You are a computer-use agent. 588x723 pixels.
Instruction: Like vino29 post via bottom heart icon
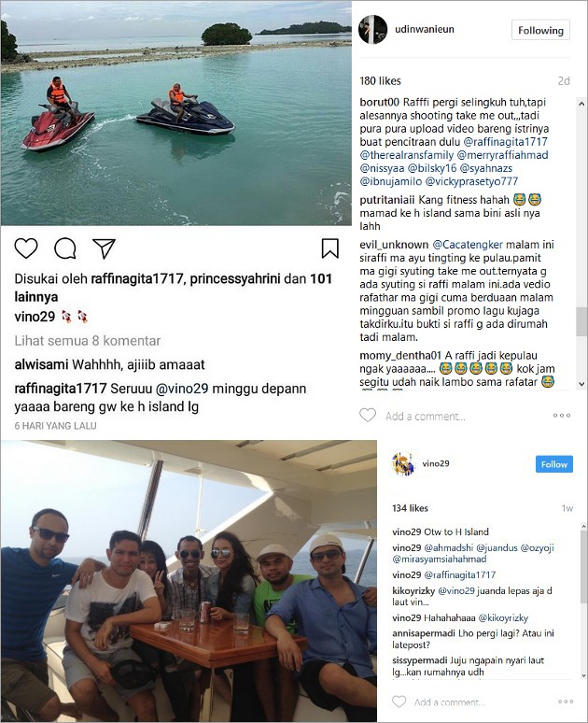click(399, 702)
